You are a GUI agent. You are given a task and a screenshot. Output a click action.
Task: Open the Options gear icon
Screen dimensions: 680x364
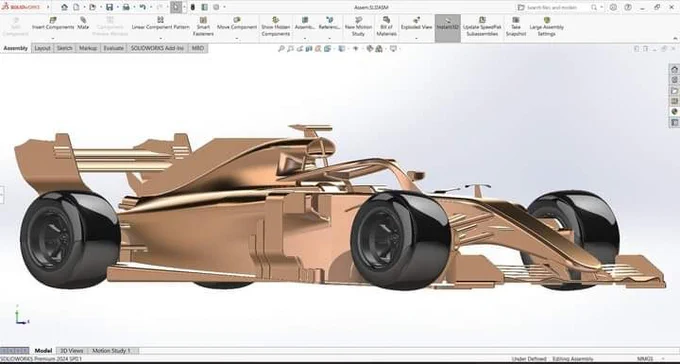[x=216, y=7]
